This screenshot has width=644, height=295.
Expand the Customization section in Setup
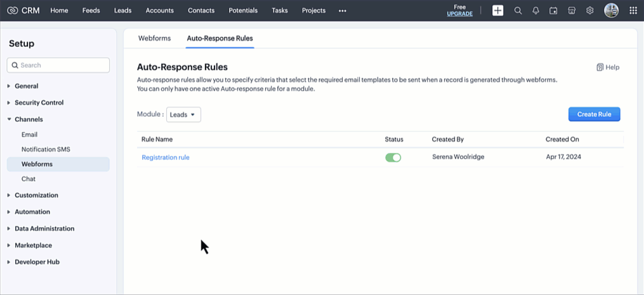36,195
